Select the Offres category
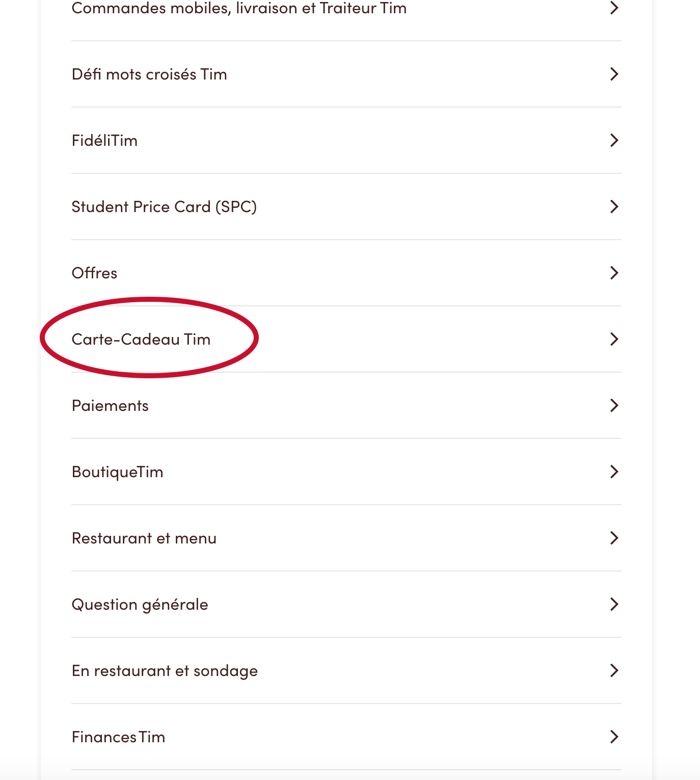 (94, 273)
